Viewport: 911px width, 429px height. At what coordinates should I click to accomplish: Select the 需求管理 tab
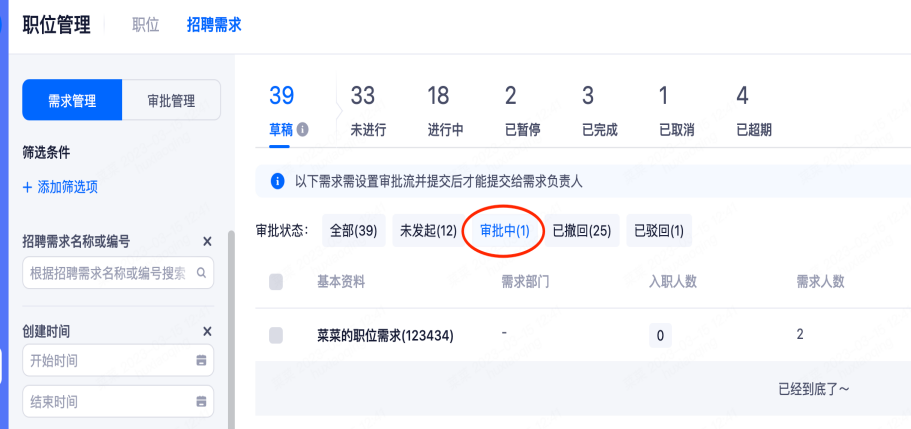coord(72,100)
